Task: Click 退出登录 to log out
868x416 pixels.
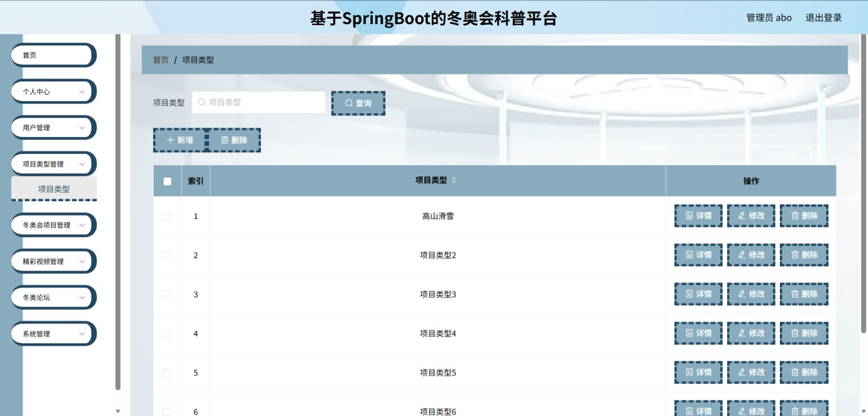Action: point(823,18)
